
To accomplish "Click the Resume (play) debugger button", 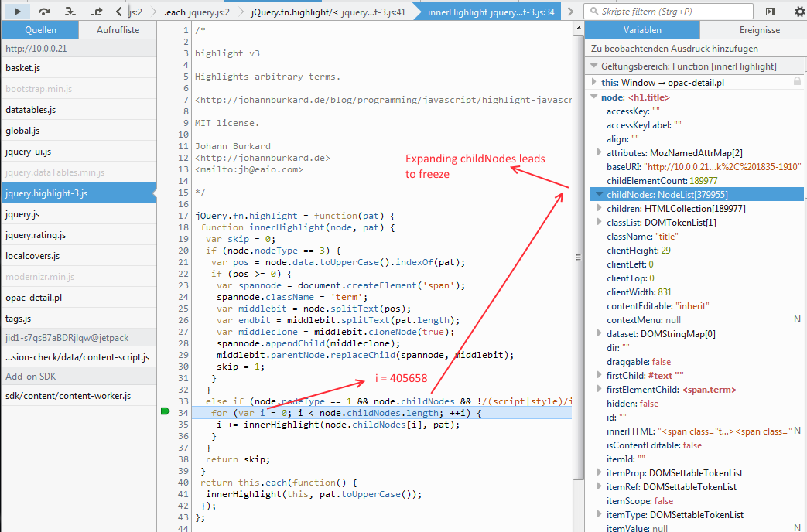I will (x=18, y=12).
